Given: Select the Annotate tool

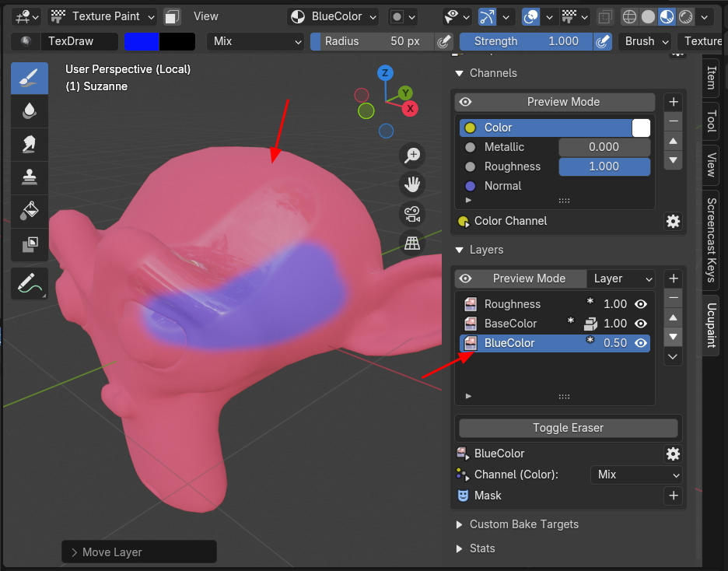Looking at the screenshot, I should click(30, 283).
